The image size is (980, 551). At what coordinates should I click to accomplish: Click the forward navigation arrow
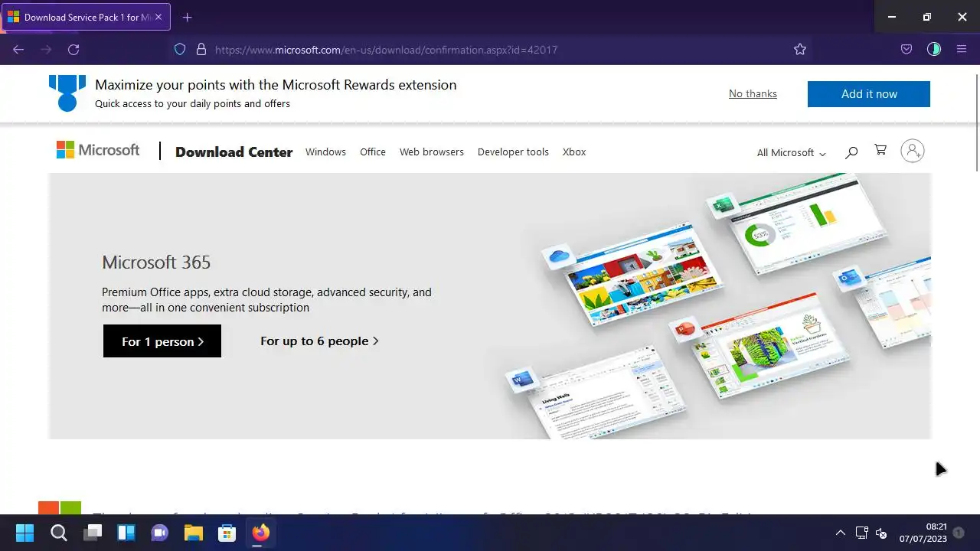(x=46, y=49)
